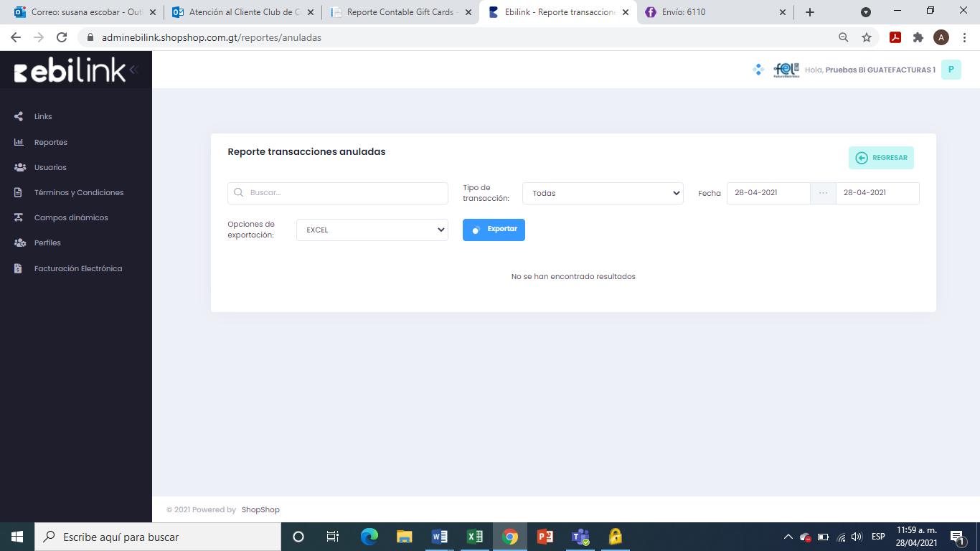Select the Usuarios people icon

[20, 167]
